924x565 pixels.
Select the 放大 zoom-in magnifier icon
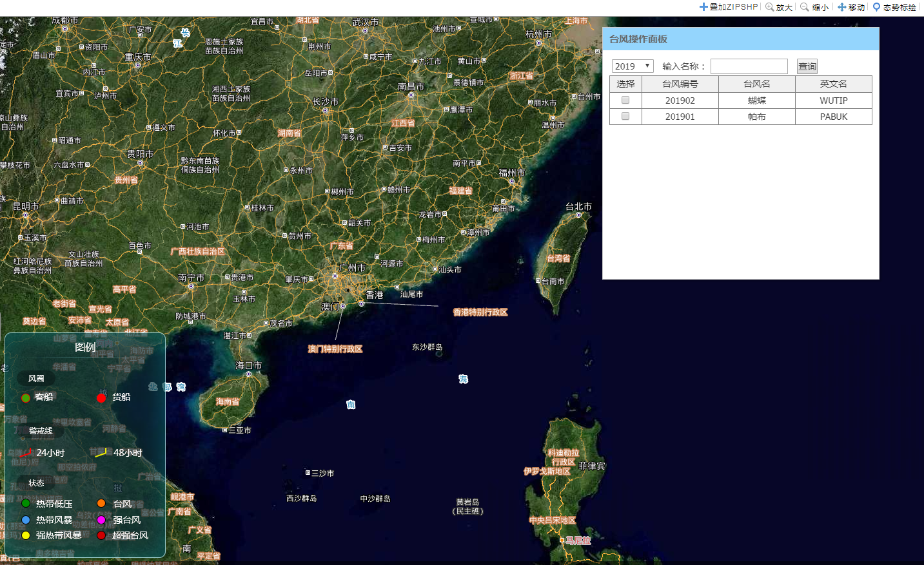pyautogui.click(x=769, y=7)
